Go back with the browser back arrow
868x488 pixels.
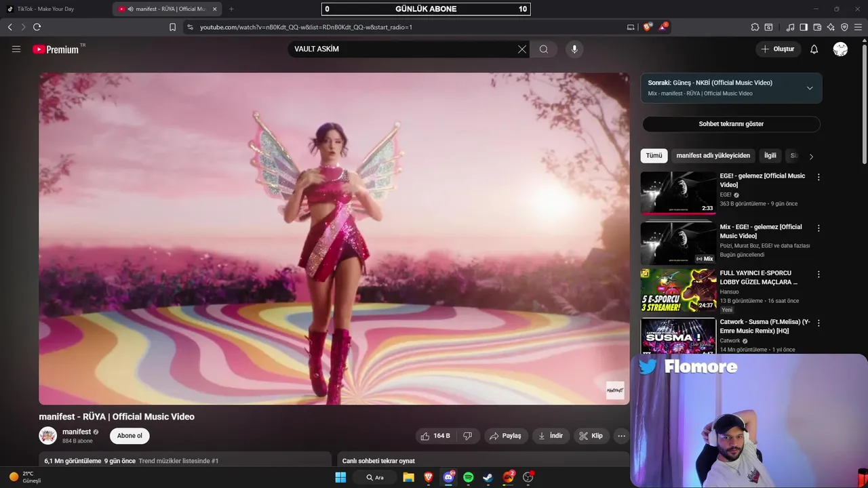pos(10,27)
